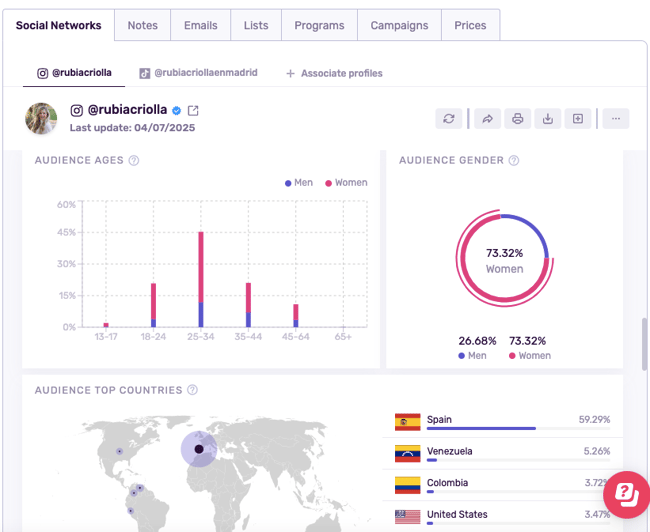
Task: Open the external profile link icon
Action: tap(193, 110)
